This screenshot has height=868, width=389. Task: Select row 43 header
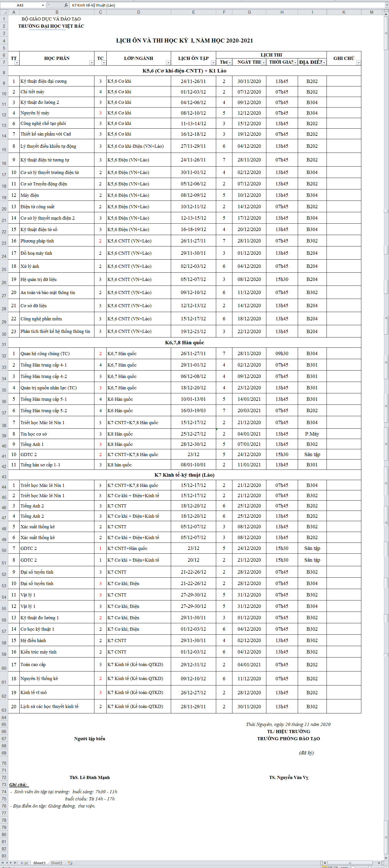(x=4, y=476)
